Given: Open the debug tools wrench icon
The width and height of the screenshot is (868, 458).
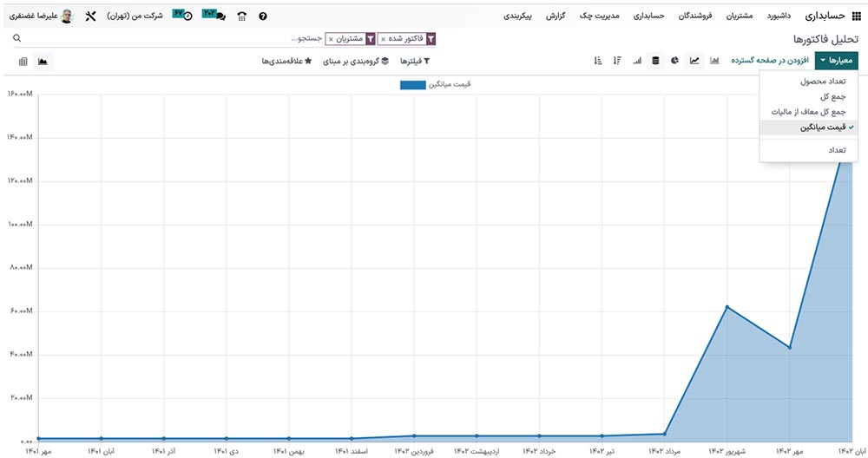Looking at the screenshot, I should [x=90, y=16].
